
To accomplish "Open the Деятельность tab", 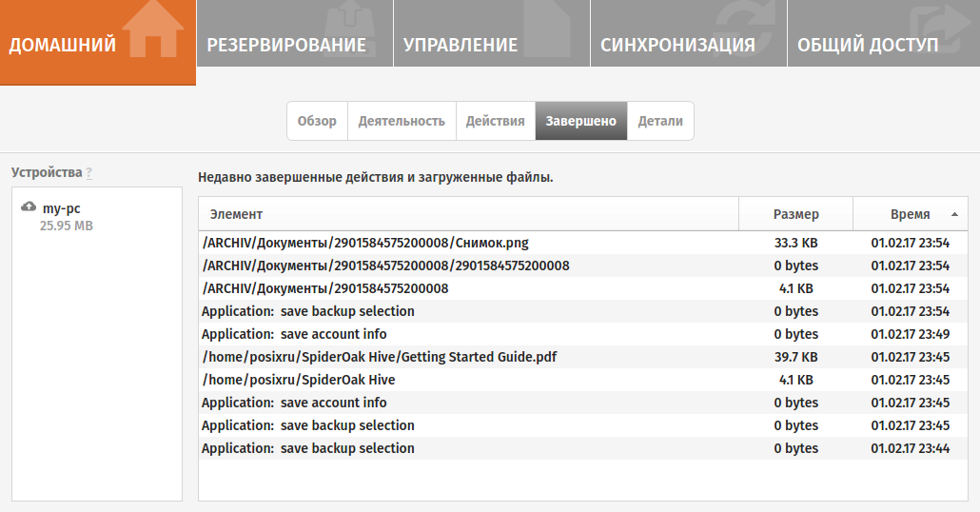I will [x=402, y=121].
